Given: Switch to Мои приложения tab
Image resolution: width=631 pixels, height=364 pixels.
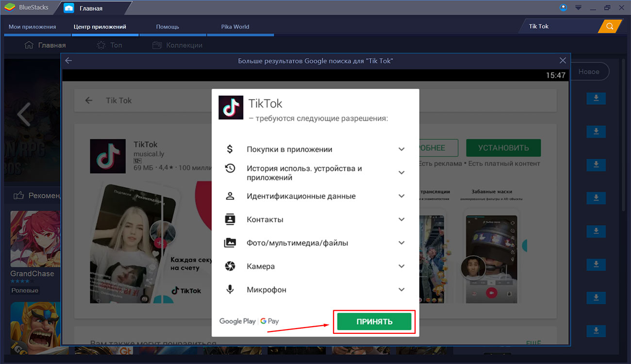Looking at the screenshot, I should click(x=33, y=27).
